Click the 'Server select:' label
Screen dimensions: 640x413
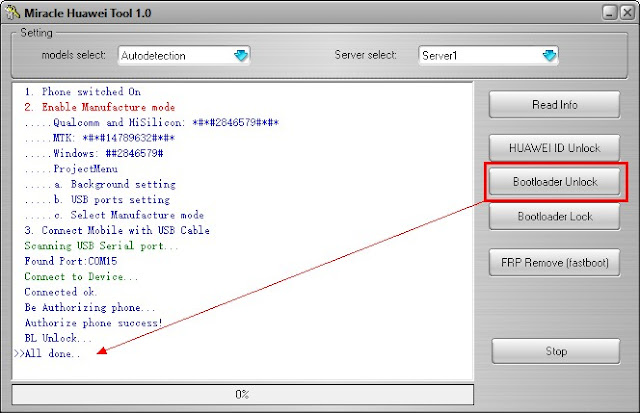(365, 55)
